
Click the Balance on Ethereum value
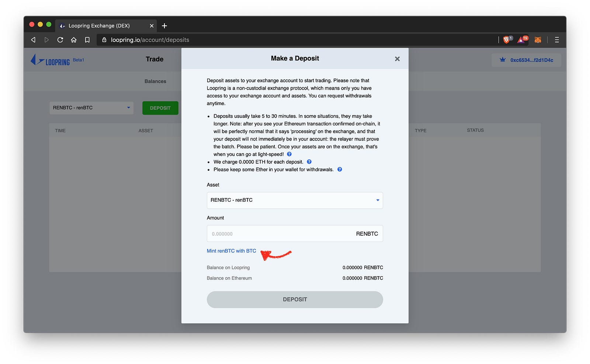pyautogui.click(x=363, y=278)
